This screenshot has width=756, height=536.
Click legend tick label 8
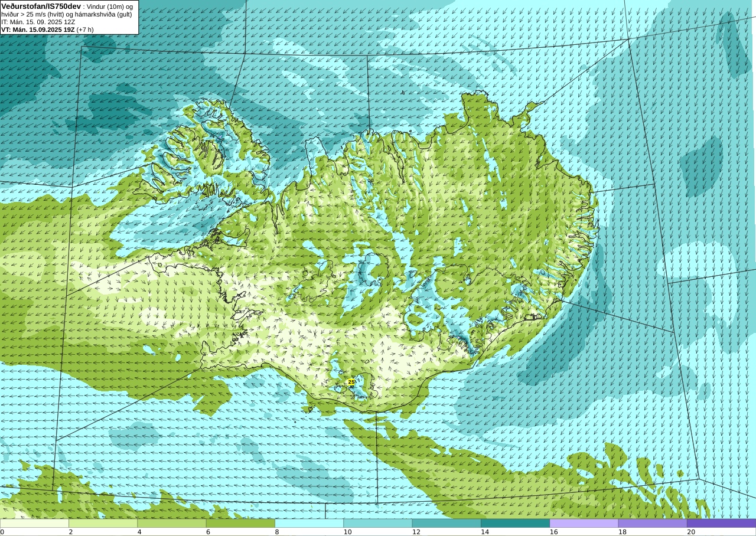tap(277, 532)
